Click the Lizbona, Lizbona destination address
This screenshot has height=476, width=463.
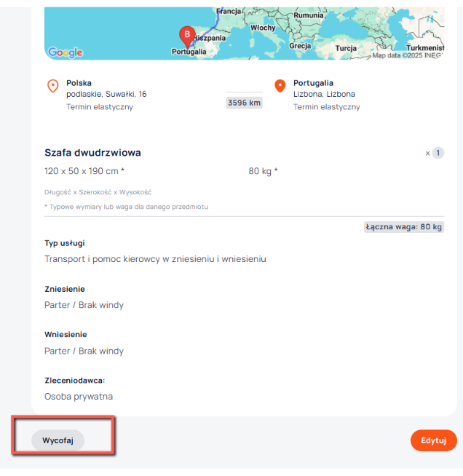(323, 95)
